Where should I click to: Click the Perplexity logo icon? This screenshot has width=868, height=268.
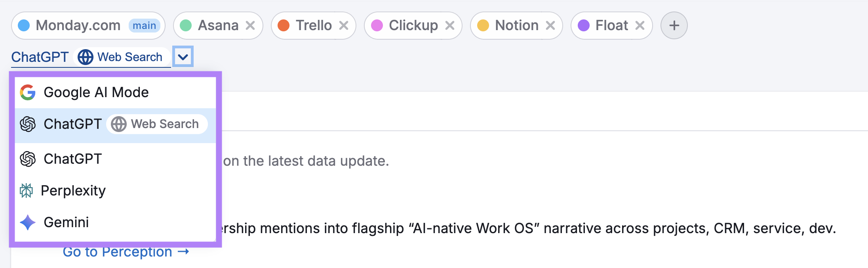pos(27,191)
